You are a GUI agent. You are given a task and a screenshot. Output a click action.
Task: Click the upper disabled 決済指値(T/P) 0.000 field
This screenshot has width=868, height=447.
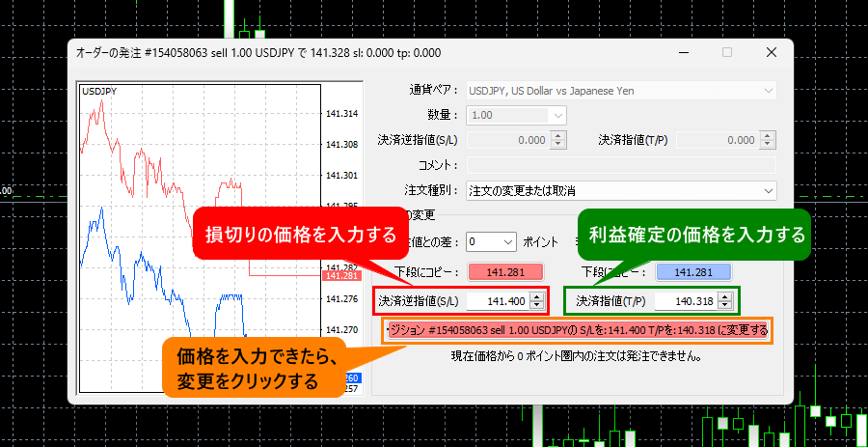point(717,140)
